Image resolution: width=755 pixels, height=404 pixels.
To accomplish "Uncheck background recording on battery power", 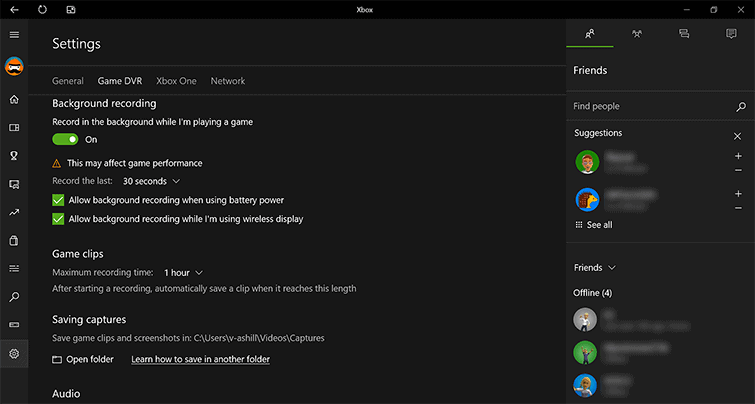I will tap(58, 200).
